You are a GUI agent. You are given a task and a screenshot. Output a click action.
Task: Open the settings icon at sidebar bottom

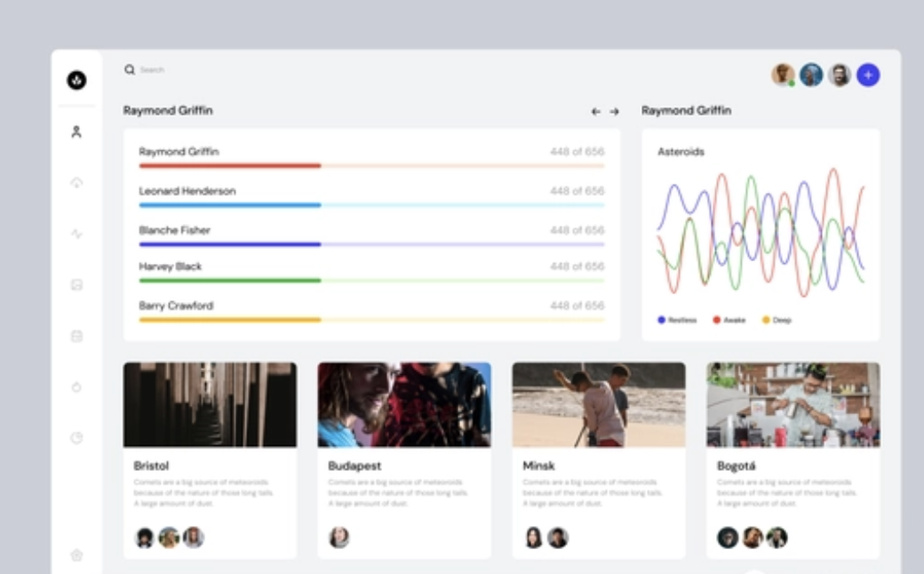point(76,555)
